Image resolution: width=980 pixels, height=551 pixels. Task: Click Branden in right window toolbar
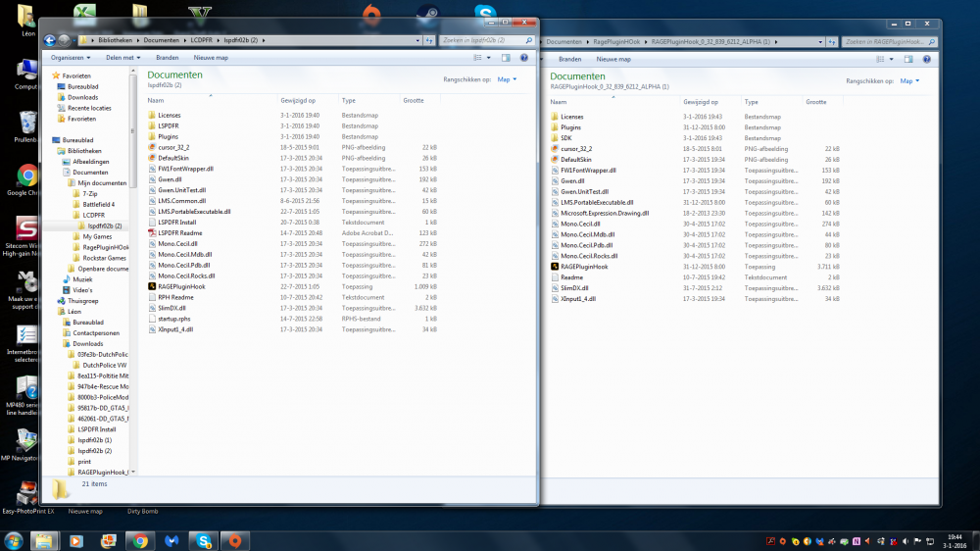tap(570, 59)
